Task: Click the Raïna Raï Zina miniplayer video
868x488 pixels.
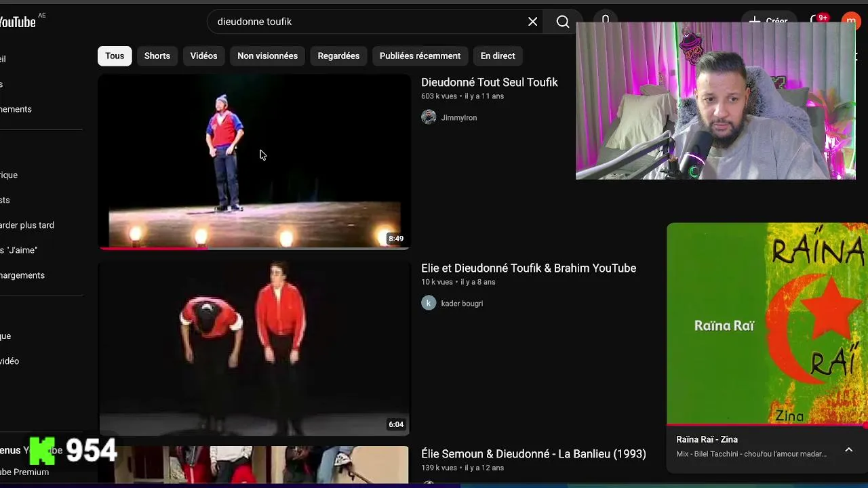Action: coord(767,323)
